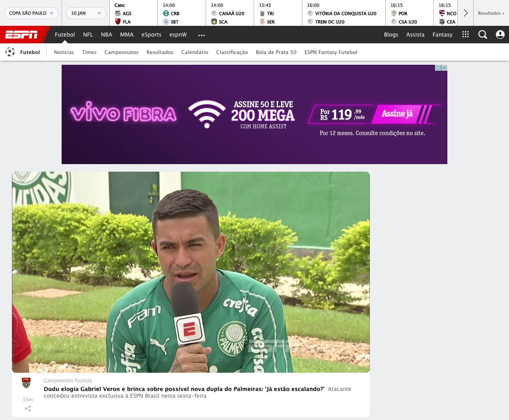Click the Vivo Fibra ad logo
The image size is (509, 420).
pyautogui.click(x=124, y=112)
